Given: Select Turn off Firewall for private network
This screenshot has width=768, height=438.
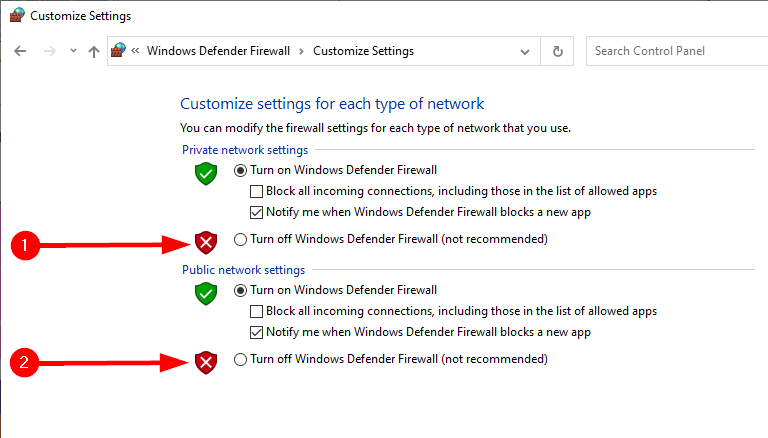Looking at the screenshot, I should coord(240,240).
